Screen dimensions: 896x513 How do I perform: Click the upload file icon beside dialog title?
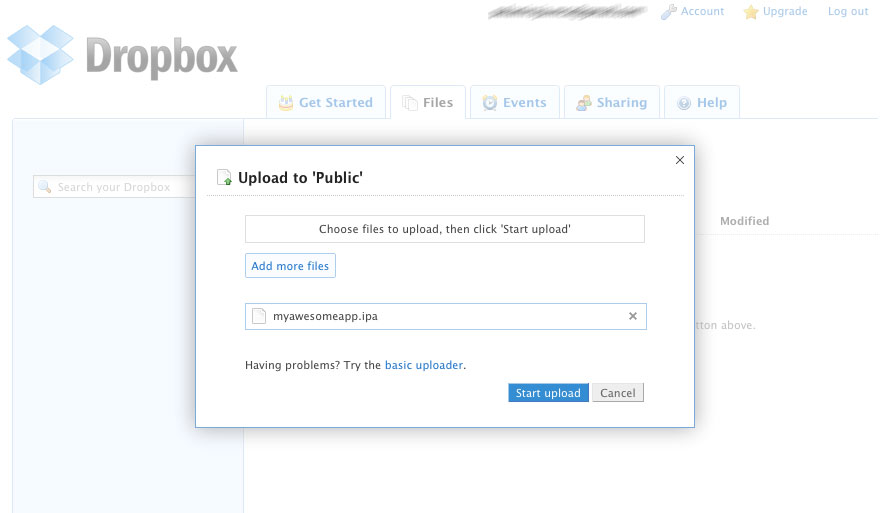pyautogui.click(x=225, y=178)
